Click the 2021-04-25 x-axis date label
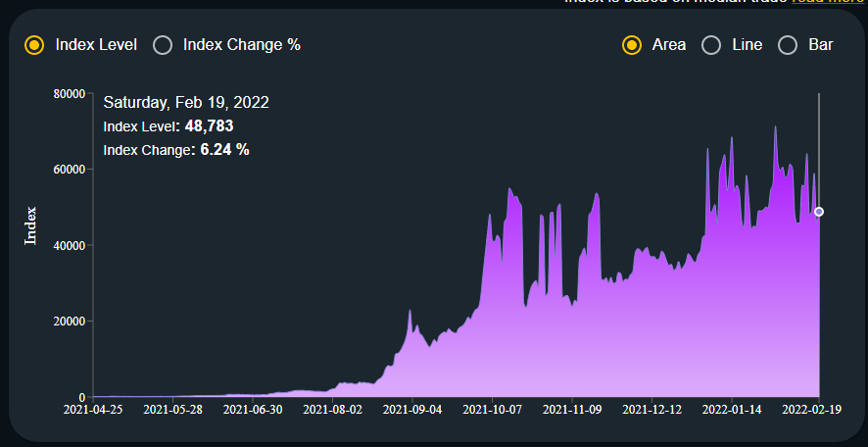The width and height of the screenshot is (868, 447). 93,410
